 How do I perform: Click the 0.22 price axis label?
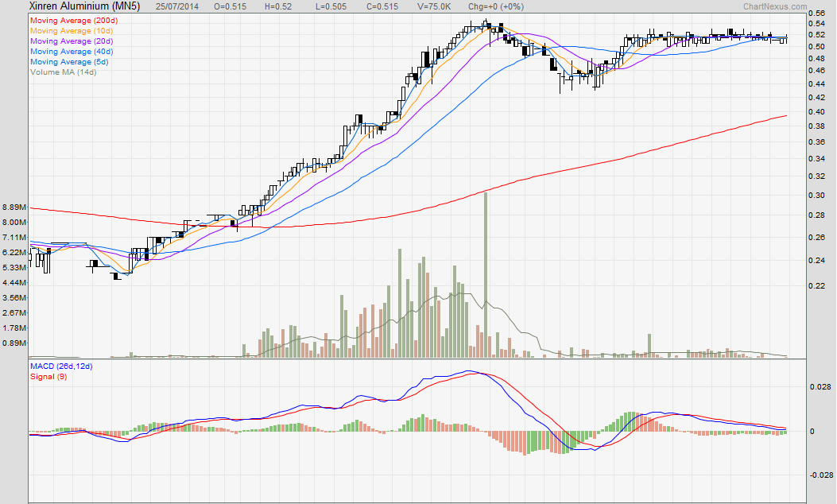point(816,285)
